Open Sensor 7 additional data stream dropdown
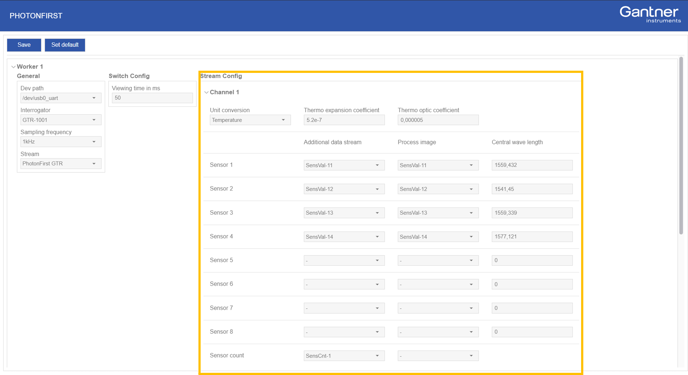The image size is (688, 375). coord(344,308)
